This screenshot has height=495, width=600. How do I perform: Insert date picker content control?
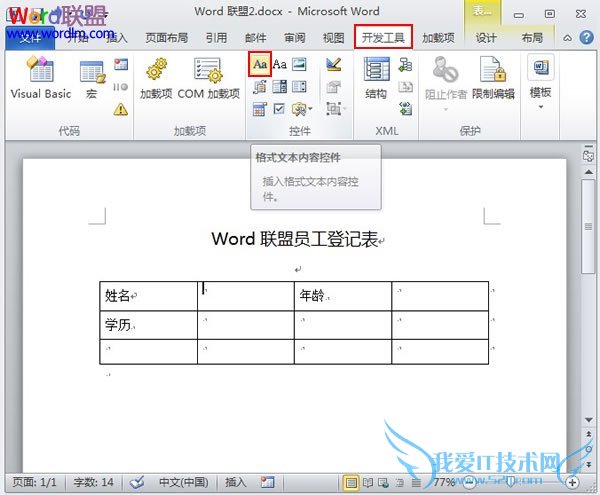pyautogui.click(x=260, y=109)
